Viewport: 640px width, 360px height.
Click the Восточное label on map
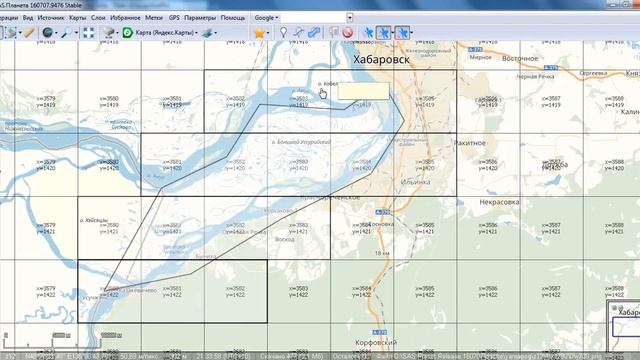coord(520,58)
